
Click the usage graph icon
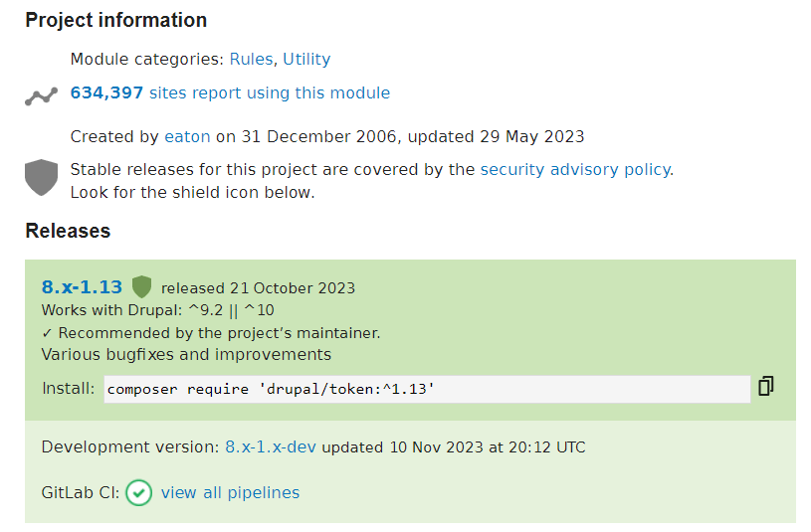[x=41, y=96]
